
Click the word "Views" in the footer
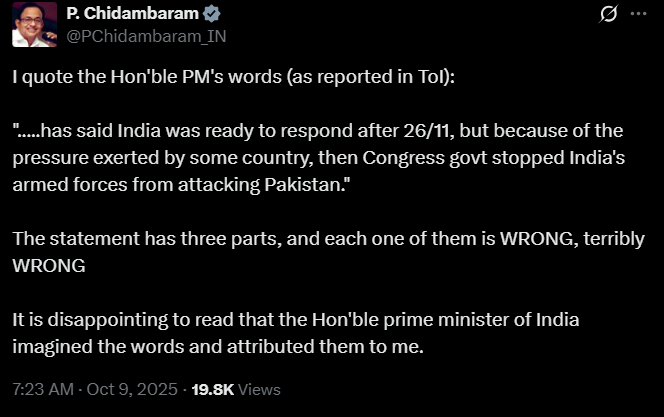[x=259, y=389]
